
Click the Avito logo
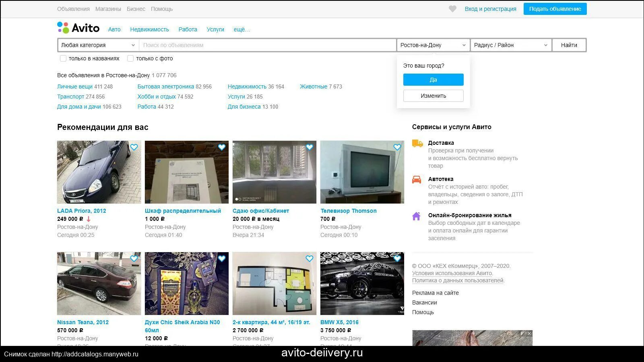78,28
